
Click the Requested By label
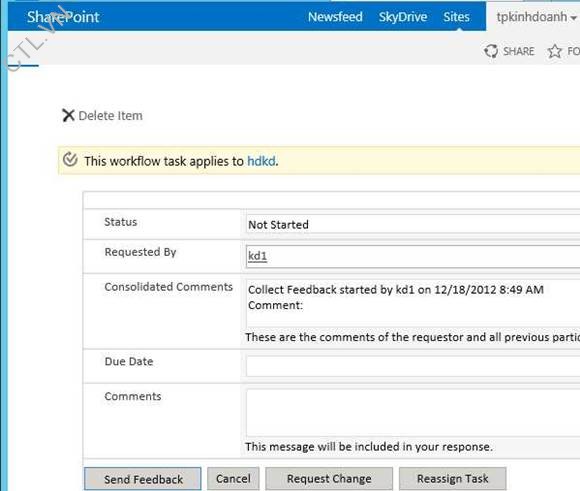tap(140, 252)
